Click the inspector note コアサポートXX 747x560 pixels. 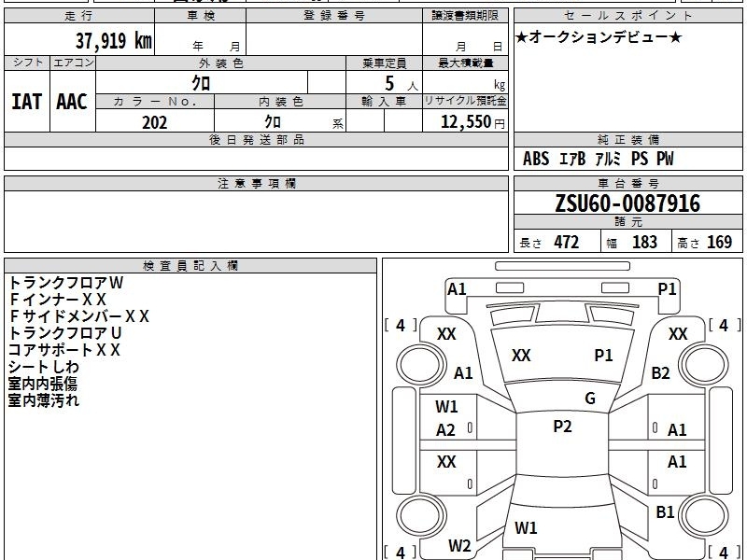coord(63,350)
